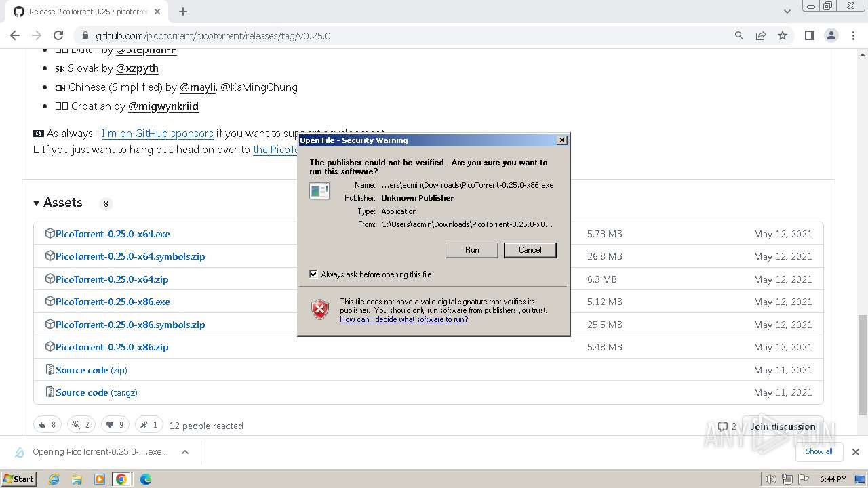Viewport: 868px width, 488px height.
Task: Download Source code (tar.gz)
Action: click(x=96, y=392)
